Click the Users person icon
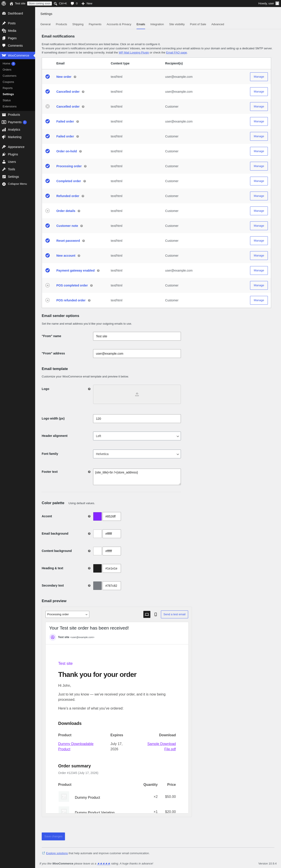 [x=4, y=162]
